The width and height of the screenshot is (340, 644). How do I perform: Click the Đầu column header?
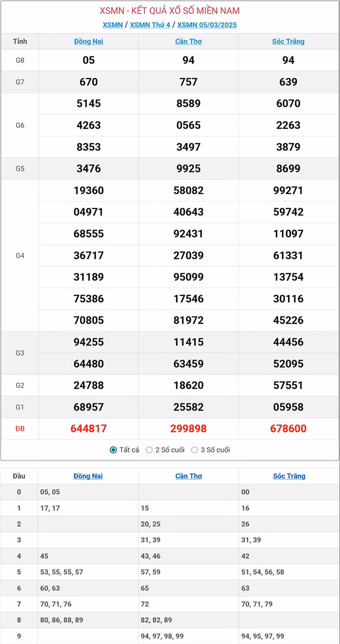click(x=19, y=476)
